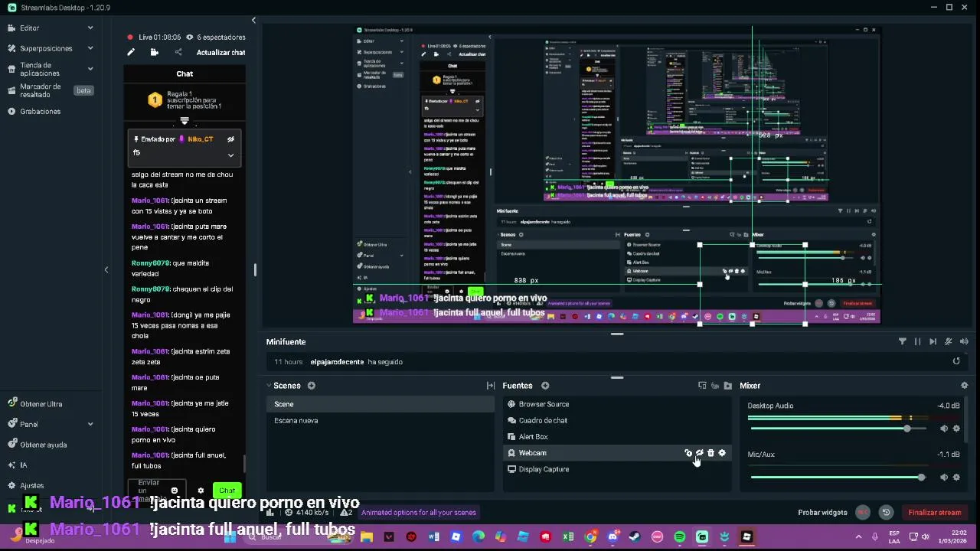Click Finalizar stream
This screenshot has width=980, height=551.
pos(935,513)
